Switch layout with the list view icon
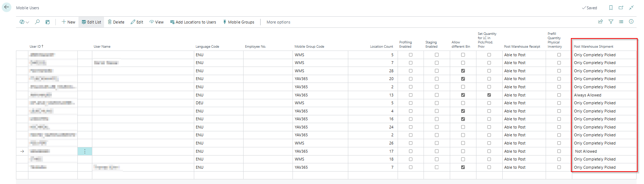 coord(621,22)
